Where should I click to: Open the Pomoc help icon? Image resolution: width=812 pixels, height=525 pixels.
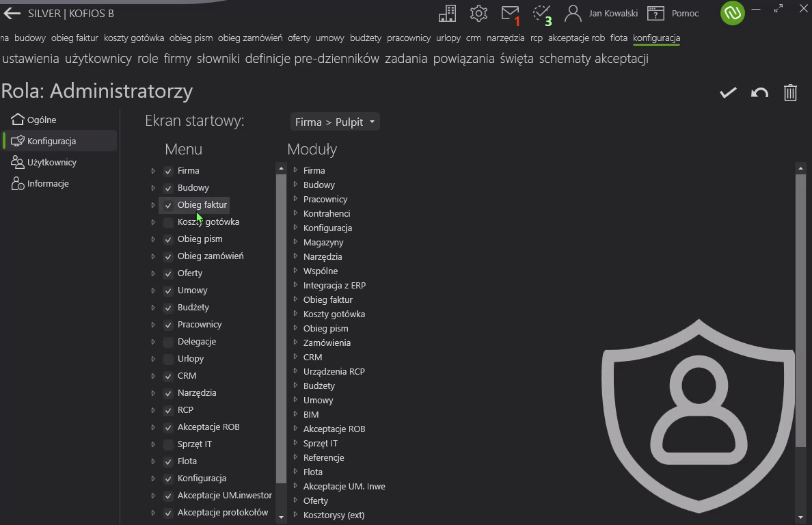click(655, 14)
